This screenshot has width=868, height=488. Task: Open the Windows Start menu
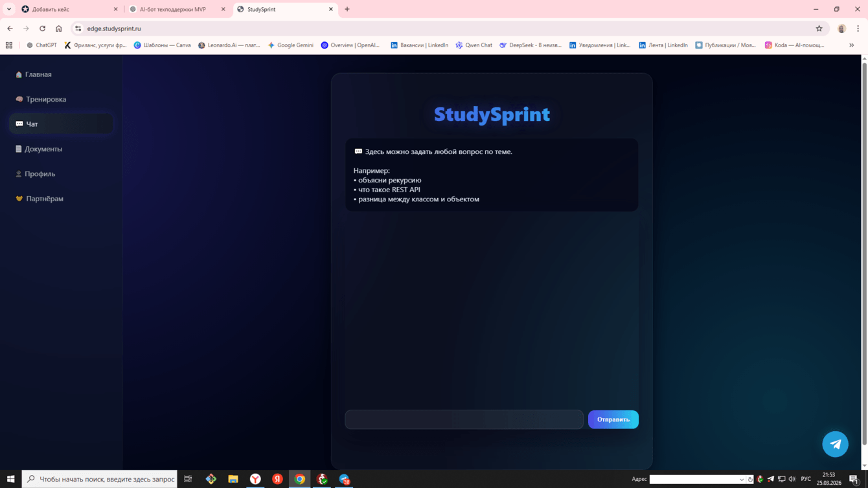(x=10, y=479)
